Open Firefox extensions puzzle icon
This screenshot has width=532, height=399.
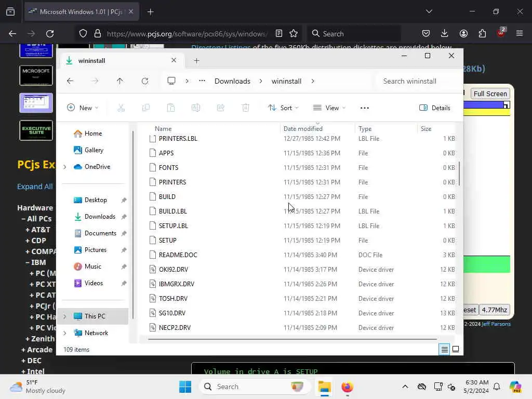click(482, 34)
